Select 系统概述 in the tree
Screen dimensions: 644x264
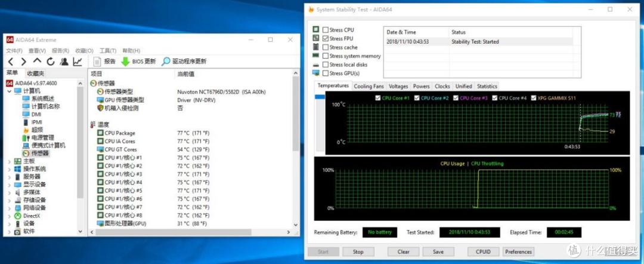tap(38, 99)
